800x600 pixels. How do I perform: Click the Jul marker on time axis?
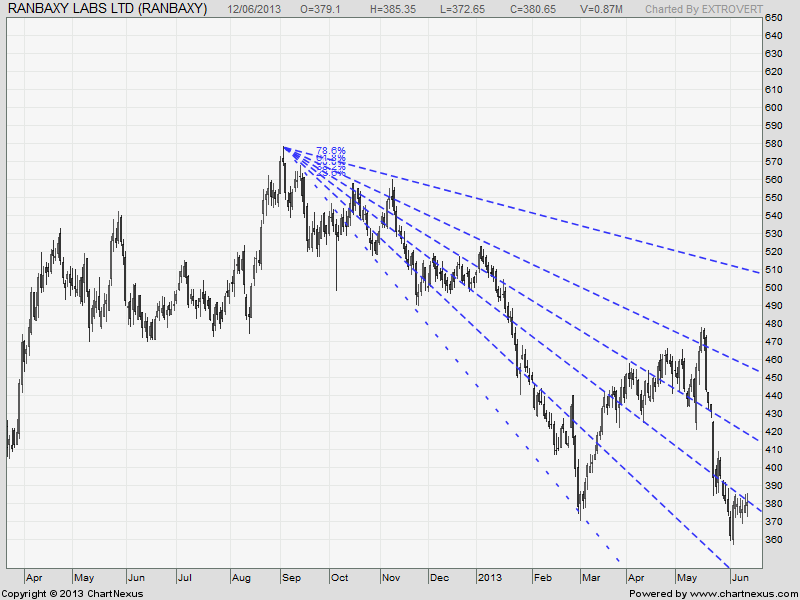pos(185,577)
